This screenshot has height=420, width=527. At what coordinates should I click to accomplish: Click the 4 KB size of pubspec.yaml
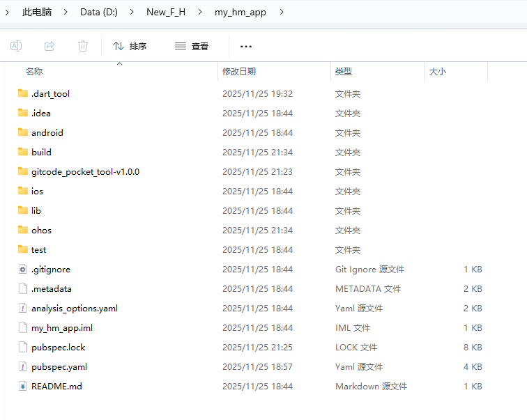pyautogui.click(x=473, y=367)
